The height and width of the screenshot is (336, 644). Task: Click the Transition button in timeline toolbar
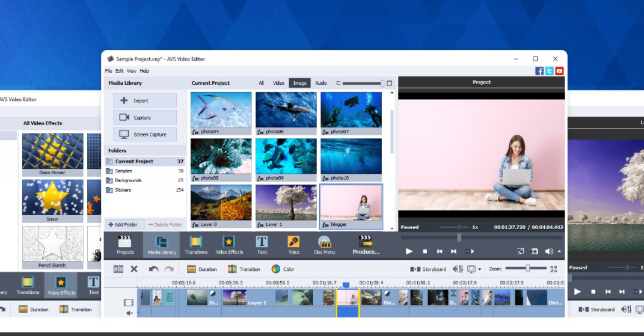244,269
